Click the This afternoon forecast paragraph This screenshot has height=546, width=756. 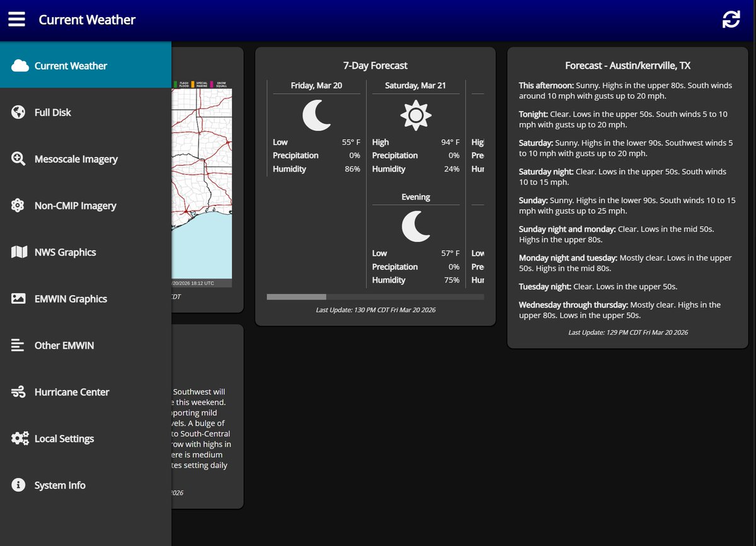pos(627,91)
